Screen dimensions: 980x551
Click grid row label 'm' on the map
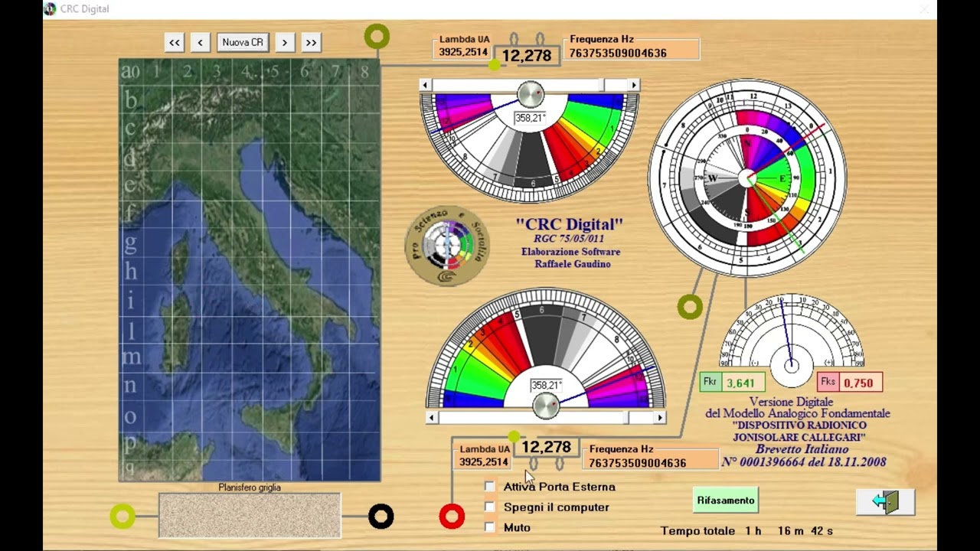tap(131, 357)
